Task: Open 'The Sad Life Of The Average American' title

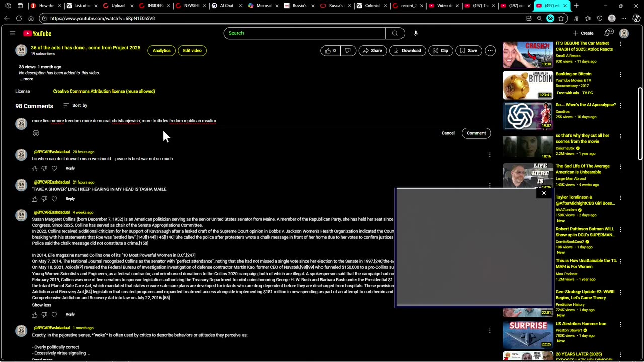Action: click(x=582, y=169)
